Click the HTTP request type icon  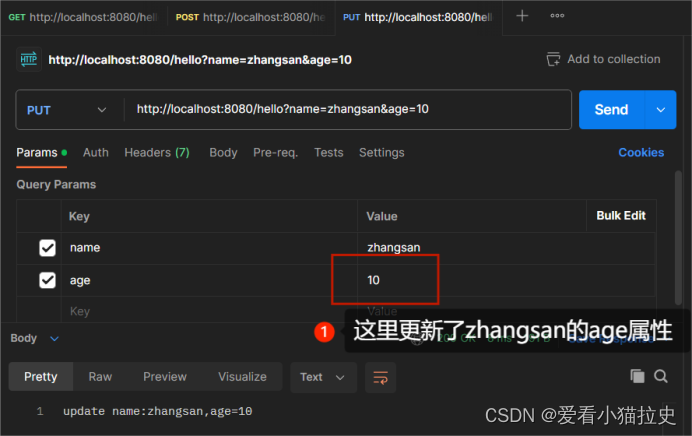coord(29,59)
